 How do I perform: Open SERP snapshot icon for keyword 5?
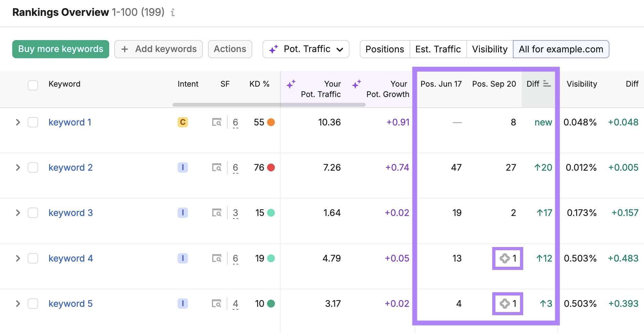(217, 304)
